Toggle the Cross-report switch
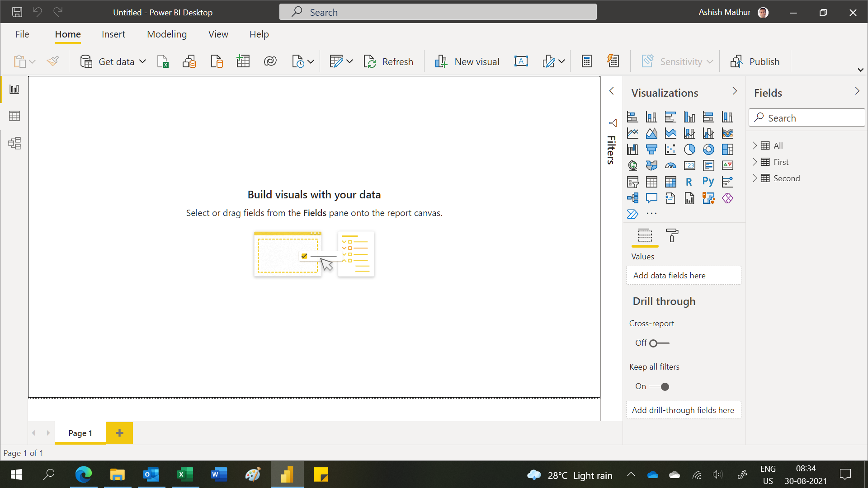 659,343
